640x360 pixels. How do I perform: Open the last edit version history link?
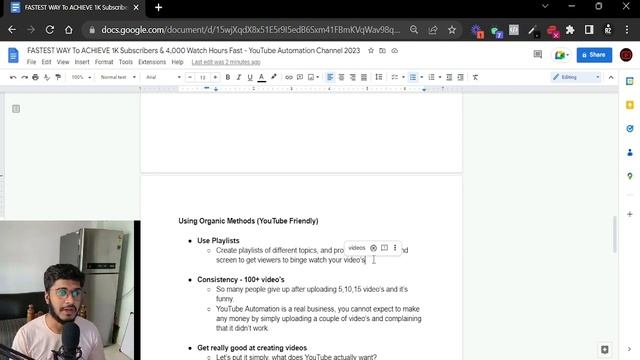[226, 62]
